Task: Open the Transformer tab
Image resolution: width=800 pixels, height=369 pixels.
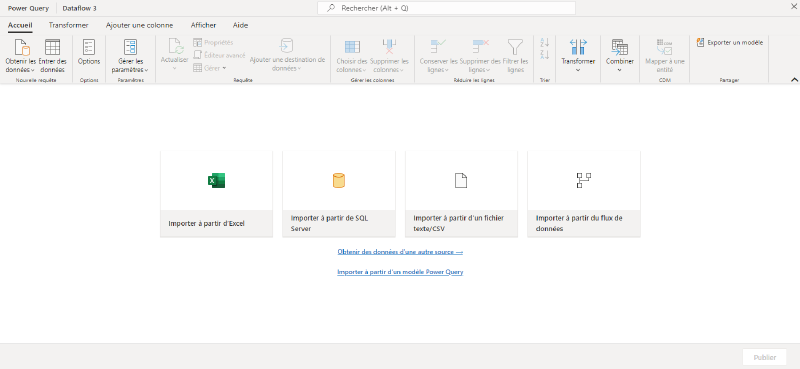Action: 68,25
